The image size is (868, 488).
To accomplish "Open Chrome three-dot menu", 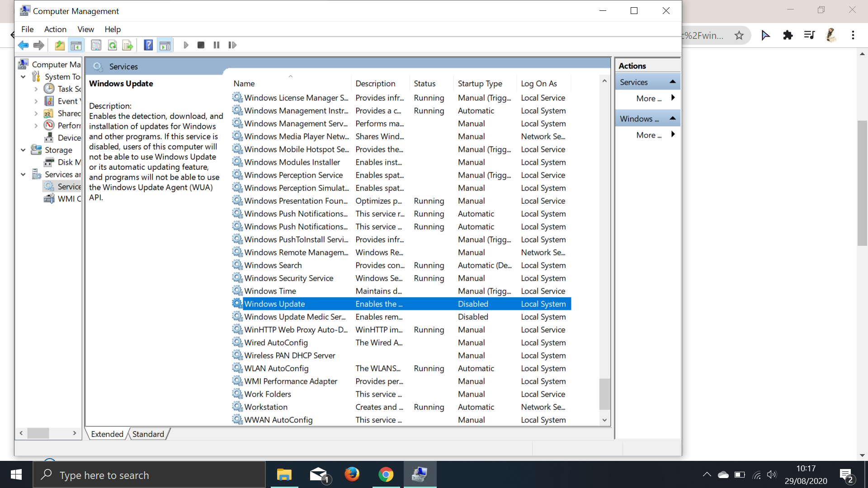I will [x=853, y=35].
